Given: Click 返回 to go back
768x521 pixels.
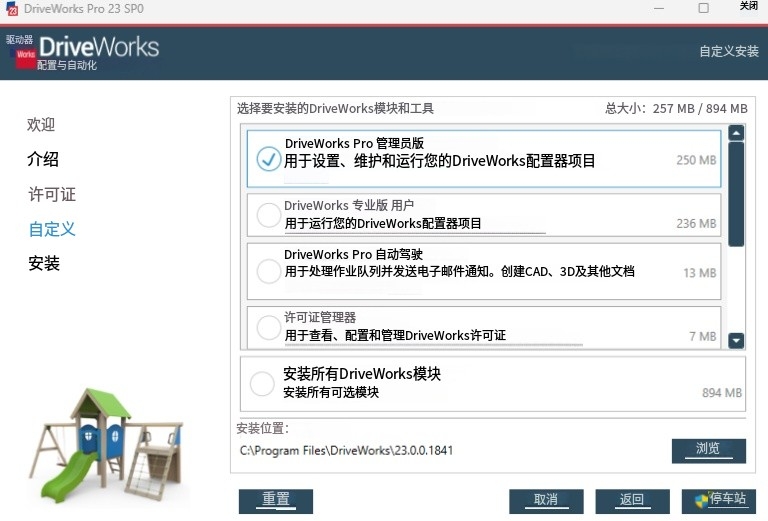Looking at the screenshot, I should pyautogui.click(x=632, y=500).
